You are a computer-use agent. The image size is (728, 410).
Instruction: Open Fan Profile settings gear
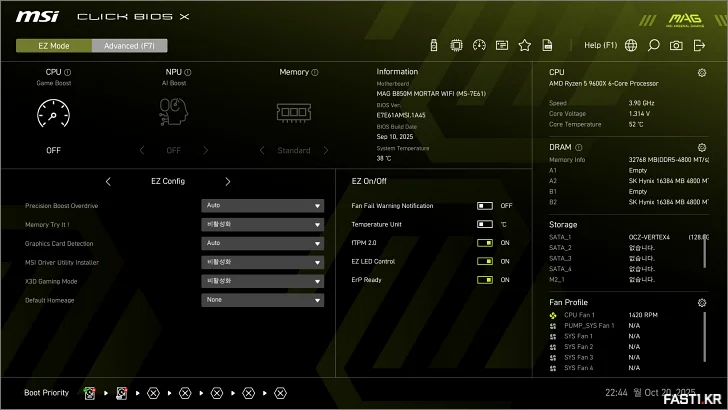(x=702, y=303)
